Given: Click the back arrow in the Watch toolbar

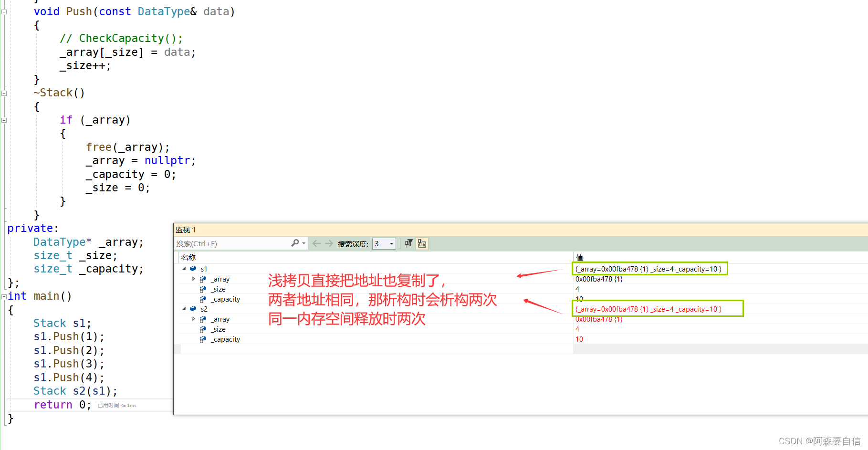Looking at the screenshot, I should (x=316, y=243).
